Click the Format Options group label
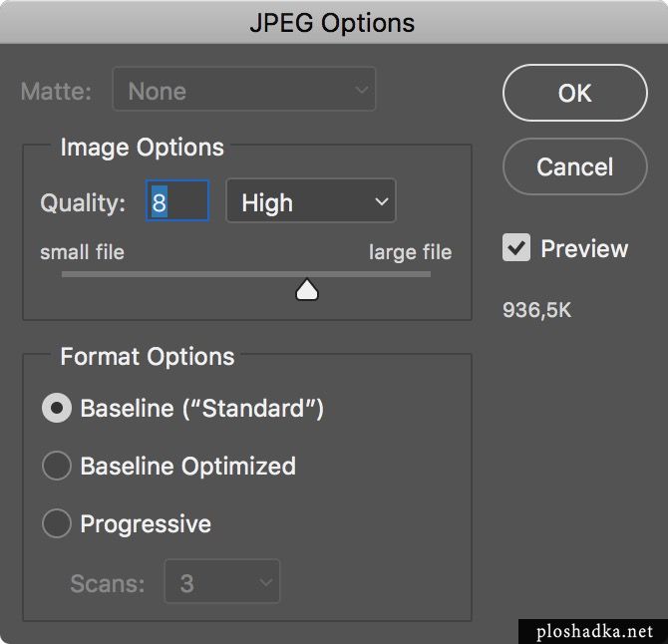The image size is (668, 644). (148, 357)
